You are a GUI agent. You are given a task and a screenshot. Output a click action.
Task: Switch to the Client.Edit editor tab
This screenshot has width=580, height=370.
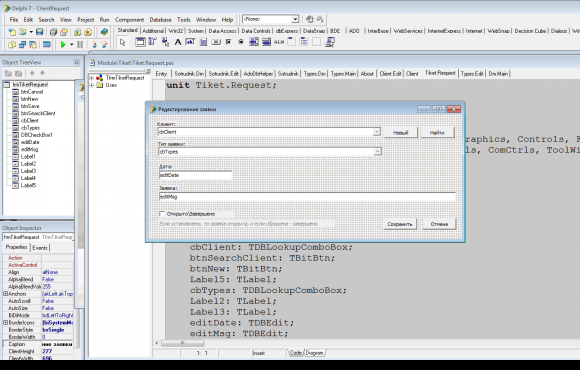(x=390, y=74)
